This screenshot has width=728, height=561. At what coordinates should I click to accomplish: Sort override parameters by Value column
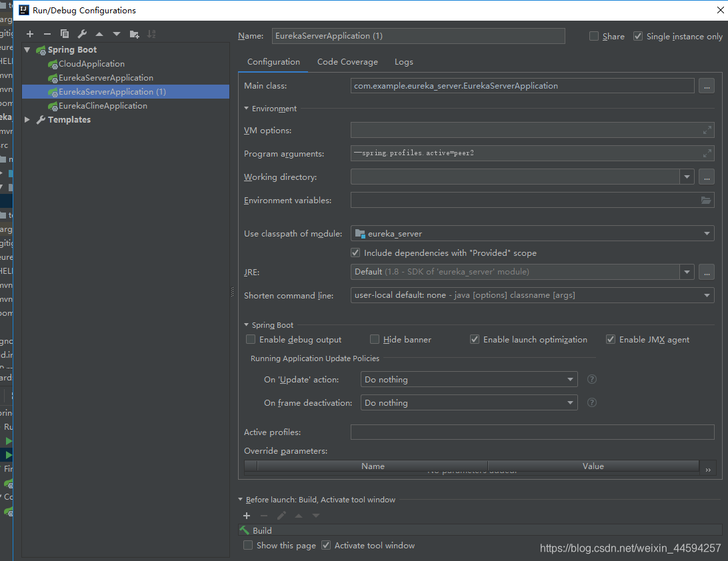(593, 466)
